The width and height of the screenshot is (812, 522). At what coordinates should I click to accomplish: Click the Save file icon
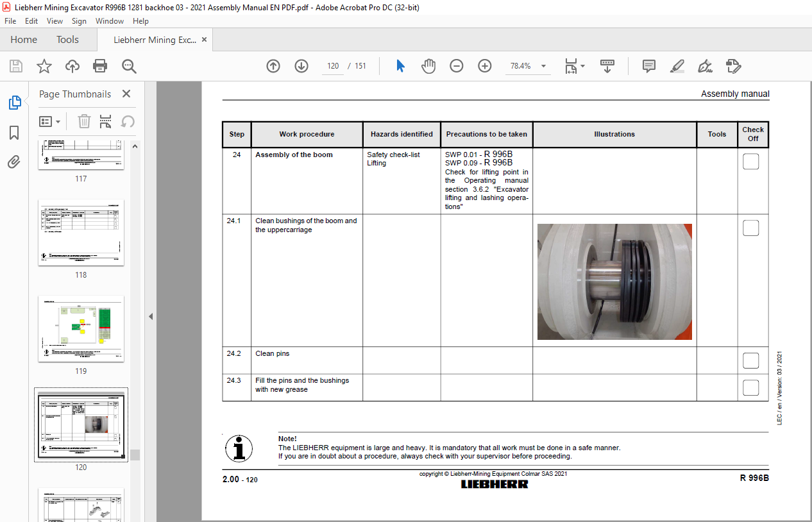[x=16, y=65]
